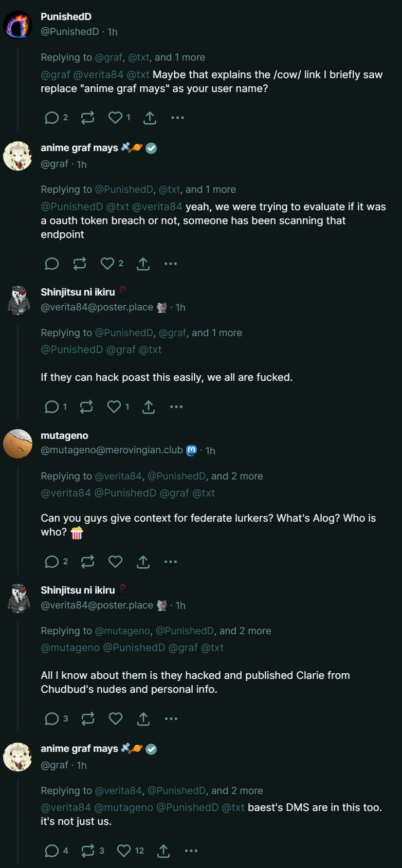Click the verified badge beside anime graf mays
This screenshot has height=868, width=402.
click(x=151, y=148)
